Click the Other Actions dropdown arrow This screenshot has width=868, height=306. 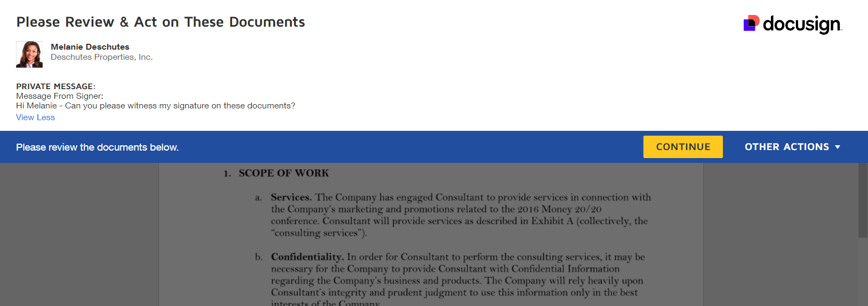(838, 147)
